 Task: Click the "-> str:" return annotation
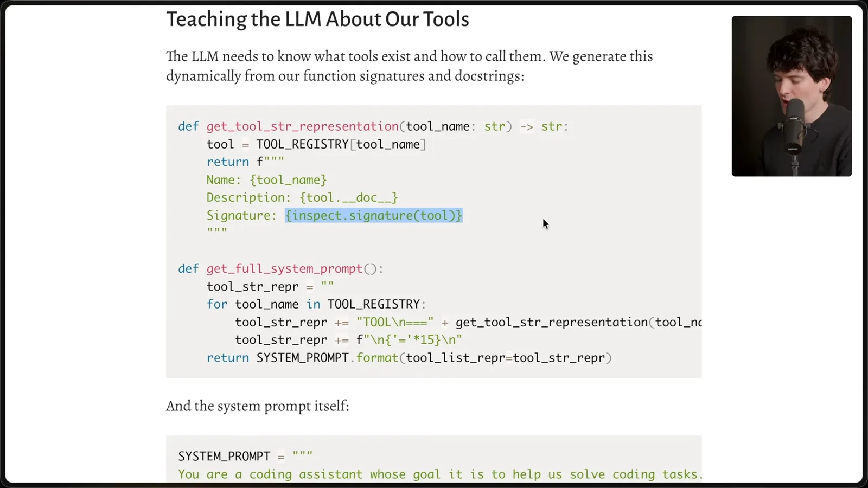point(544,126)
